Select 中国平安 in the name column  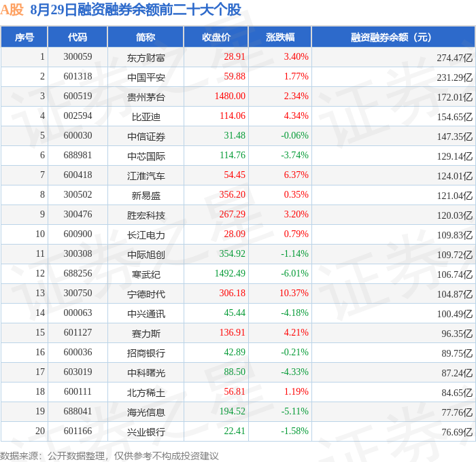click(146, 77)
